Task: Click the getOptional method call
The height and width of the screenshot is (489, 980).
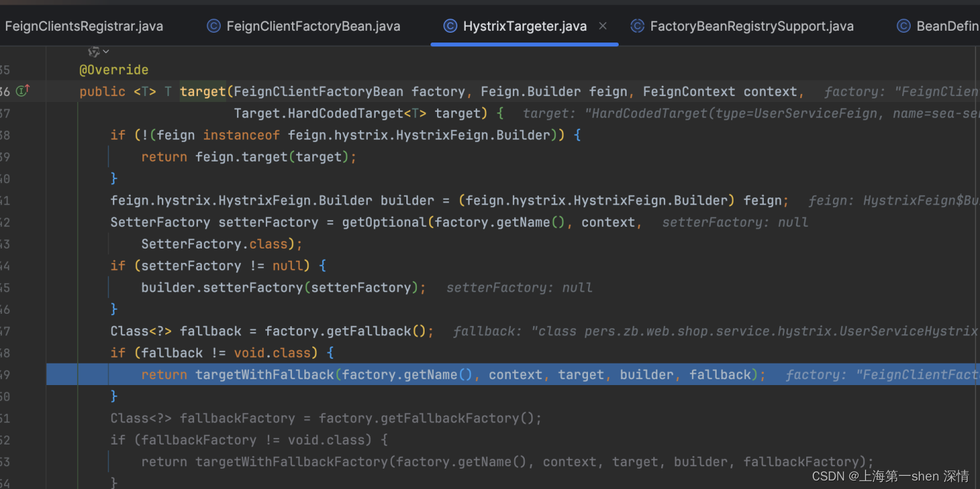Action: (384, 222)
